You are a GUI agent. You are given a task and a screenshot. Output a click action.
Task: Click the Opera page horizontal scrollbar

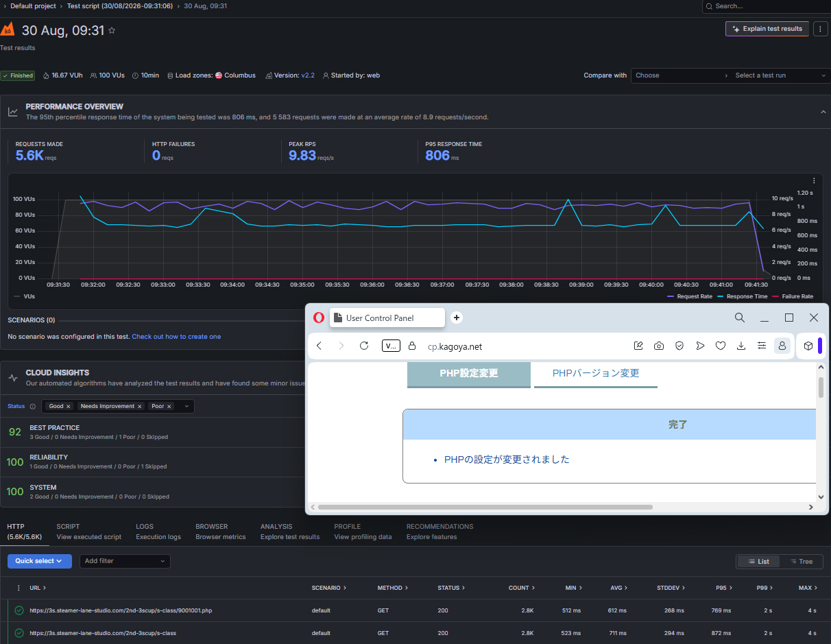pos(485,508)
